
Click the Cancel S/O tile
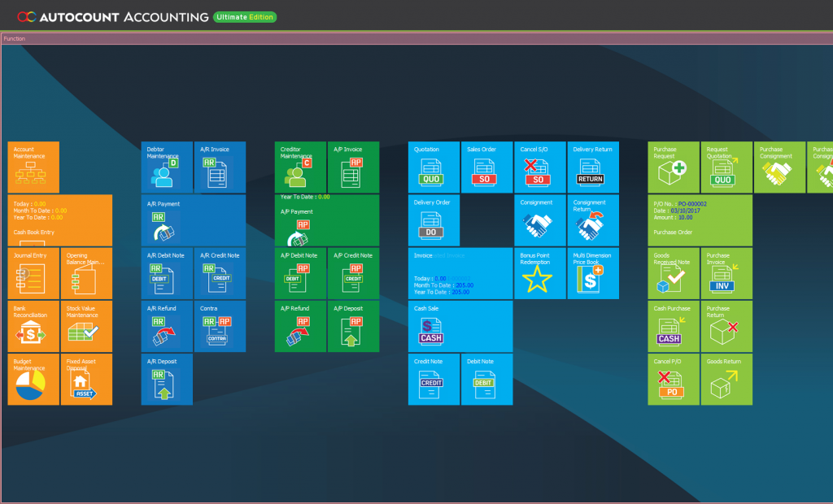tap(539, 167)
